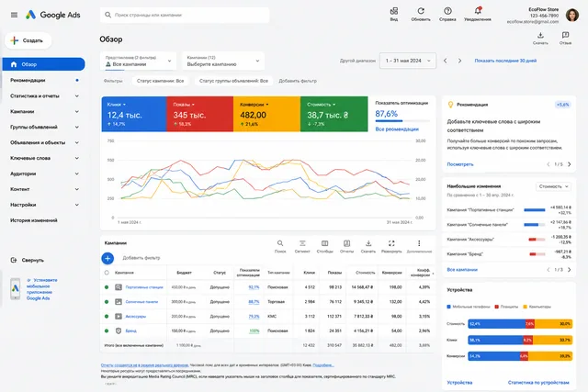This screenshot has width=588, height=392.
Task: Click Добавить фильтр above the campaigns table
Action: [141, 258]
